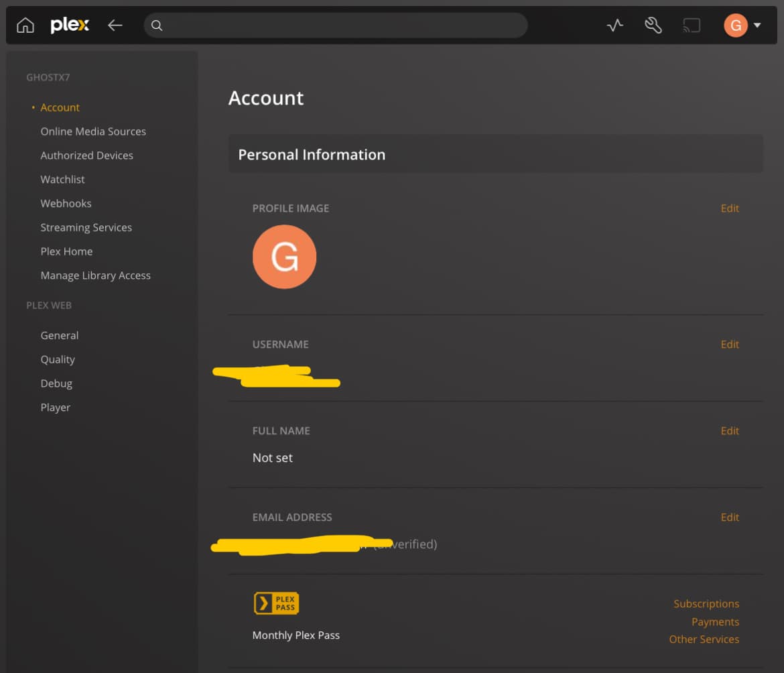
Task: Edit the username
Action: (x=730, y=345)
